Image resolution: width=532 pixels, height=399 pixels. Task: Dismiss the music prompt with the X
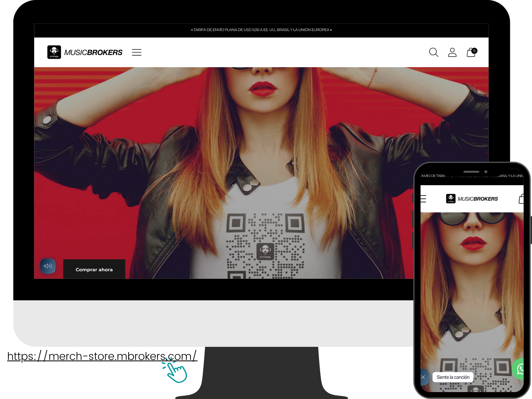pyautogui.click(x=423, y=377)
